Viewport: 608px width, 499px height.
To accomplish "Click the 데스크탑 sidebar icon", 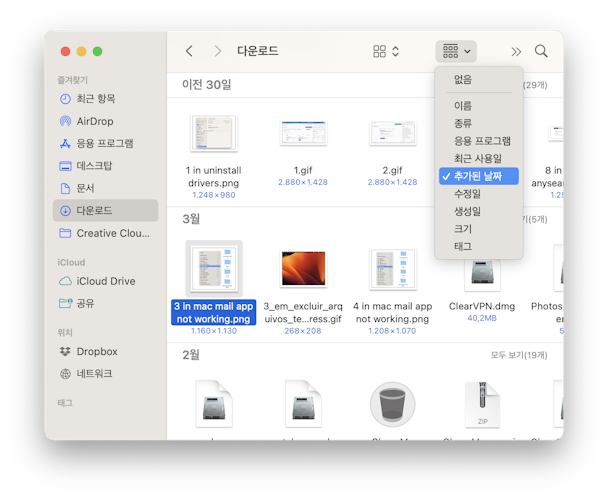I will (x=65, y=166).
